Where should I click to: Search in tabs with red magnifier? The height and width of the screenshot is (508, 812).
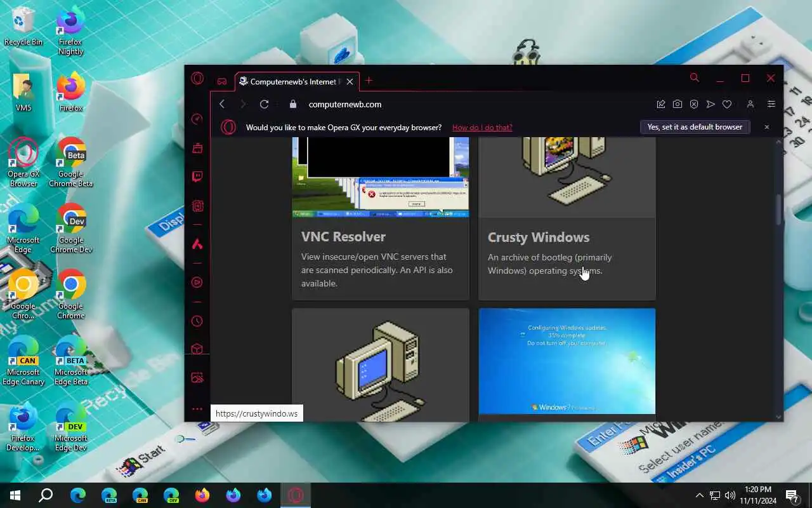coord(695,78)
